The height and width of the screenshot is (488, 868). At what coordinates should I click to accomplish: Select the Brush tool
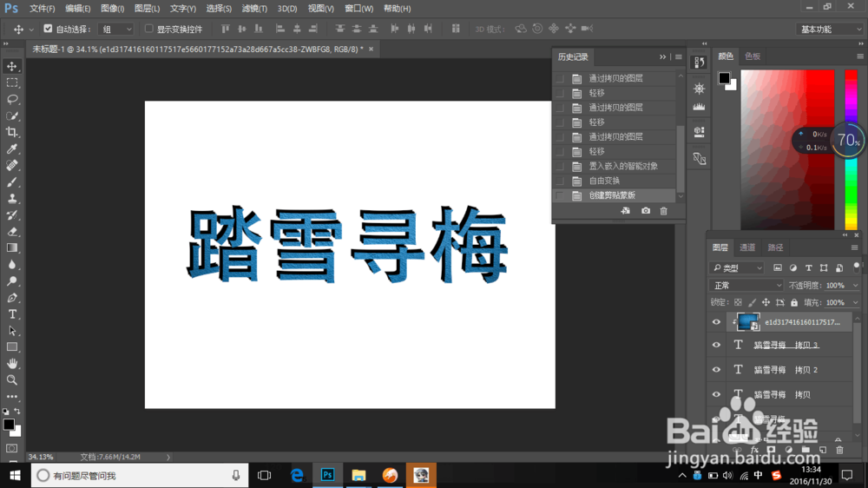11,181
